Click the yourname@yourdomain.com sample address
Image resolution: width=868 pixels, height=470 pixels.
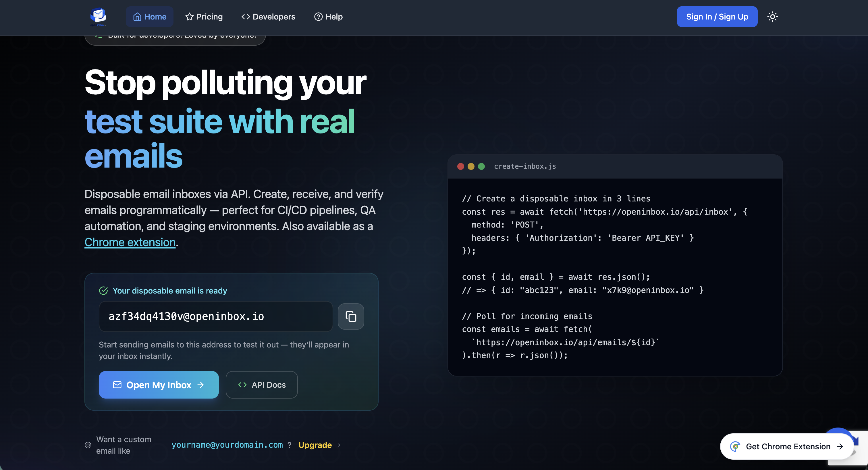pyautogui.click(x=227, y=445)
